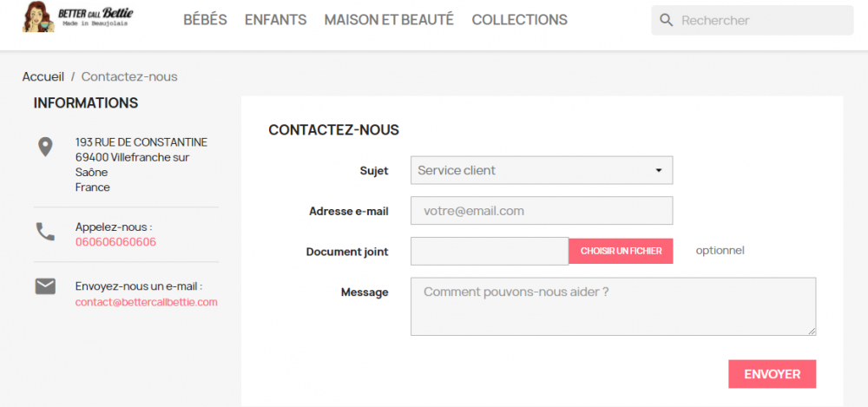Open the Bébés menu
This screenshot has height=407, width=868.
(x=205, y=20)
